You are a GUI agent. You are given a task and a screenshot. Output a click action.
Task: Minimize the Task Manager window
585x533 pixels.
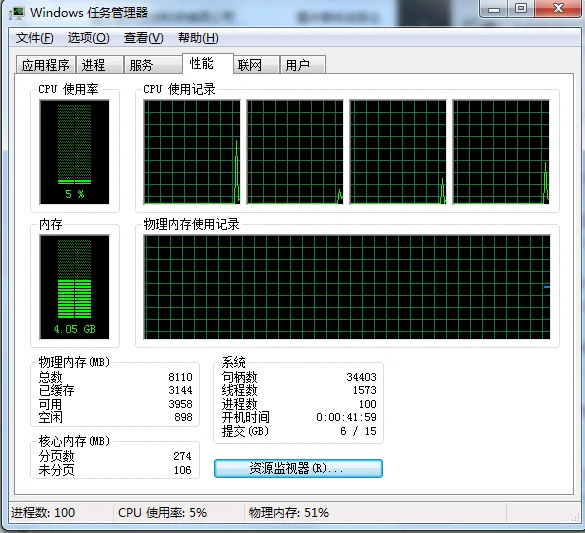coord(493,9)
